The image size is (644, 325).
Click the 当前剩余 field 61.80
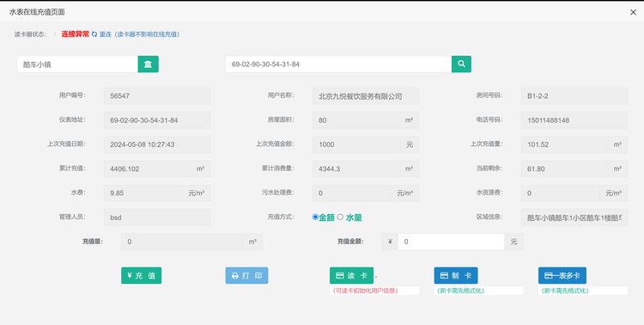[564, 169]
